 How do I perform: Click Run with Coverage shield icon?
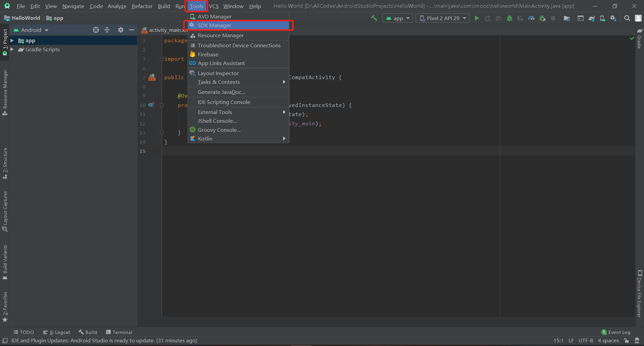point(520,18)
